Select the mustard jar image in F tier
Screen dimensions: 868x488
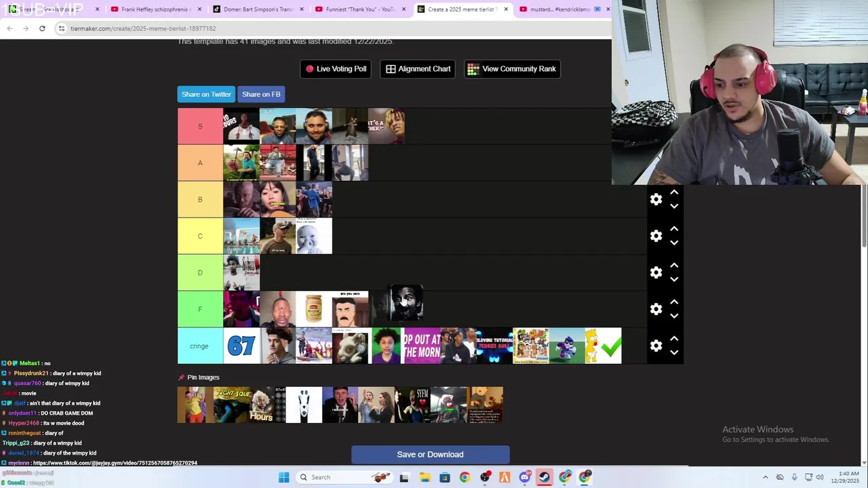314,309
